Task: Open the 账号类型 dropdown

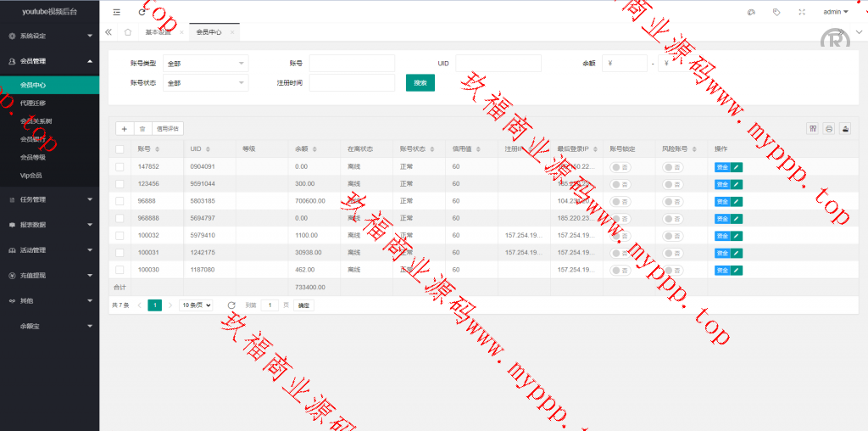Action: click(x=206, y=64)
